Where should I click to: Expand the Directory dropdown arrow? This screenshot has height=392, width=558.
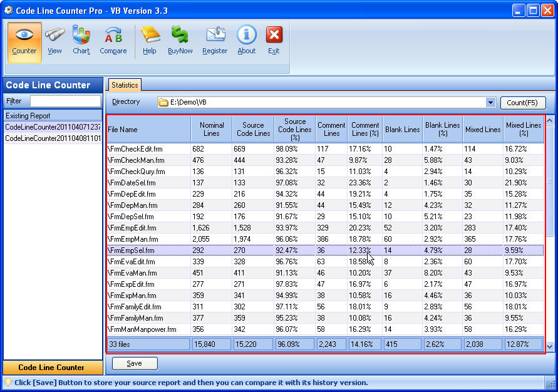(x=490, y=103)
